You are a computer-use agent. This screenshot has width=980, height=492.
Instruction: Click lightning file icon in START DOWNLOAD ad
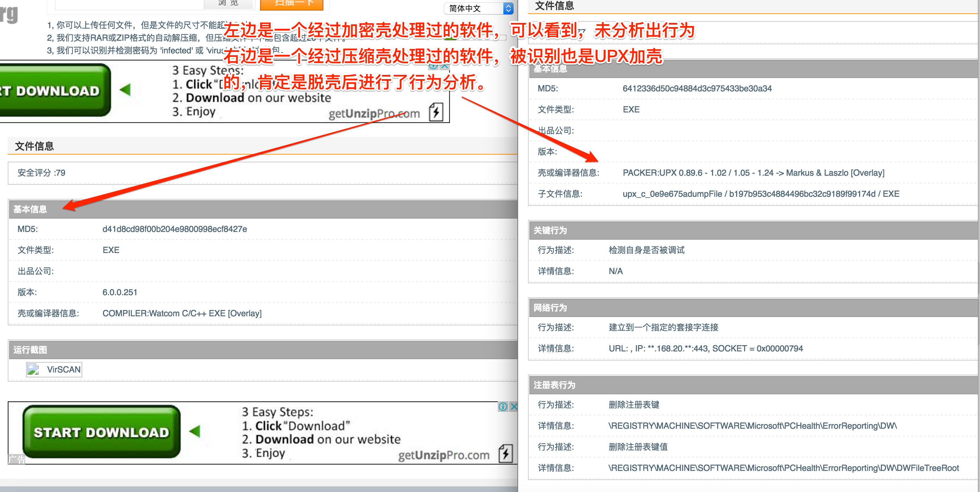click(505, 453)
